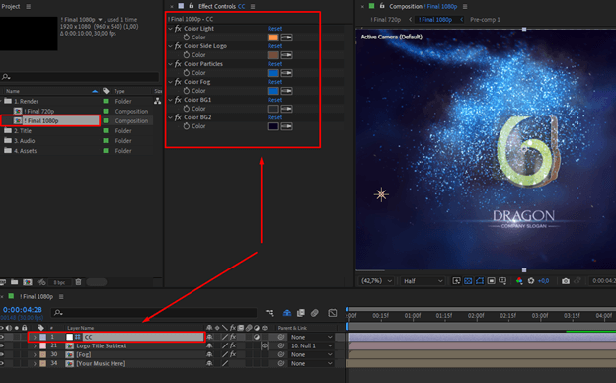616x383 pixels.
Task: Pick Color BG2 with its eyedropper
Action: 286,126
